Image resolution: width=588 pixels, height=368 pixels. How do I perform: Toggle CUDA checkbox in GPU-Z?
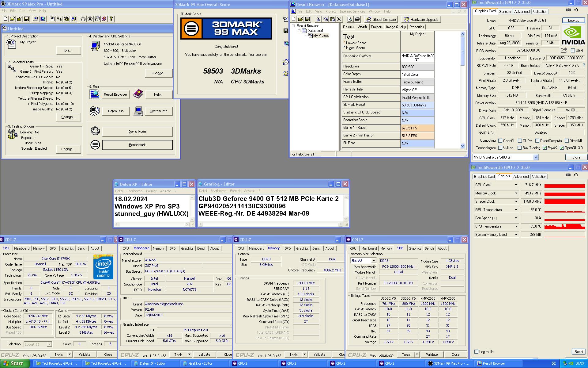tap(520, 141)
